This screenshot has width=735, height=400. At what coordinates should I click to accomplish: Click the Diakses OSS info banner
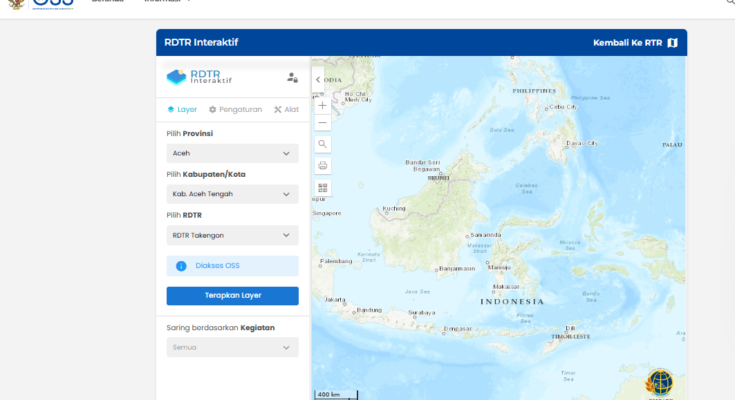(232, 266)
